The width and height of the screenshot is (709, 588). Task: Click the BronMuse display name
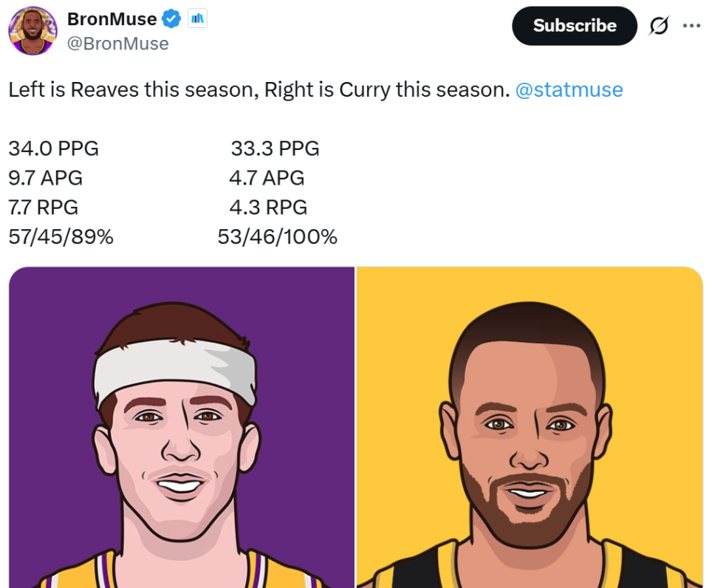pyautogui.click(x=112, y=18)
